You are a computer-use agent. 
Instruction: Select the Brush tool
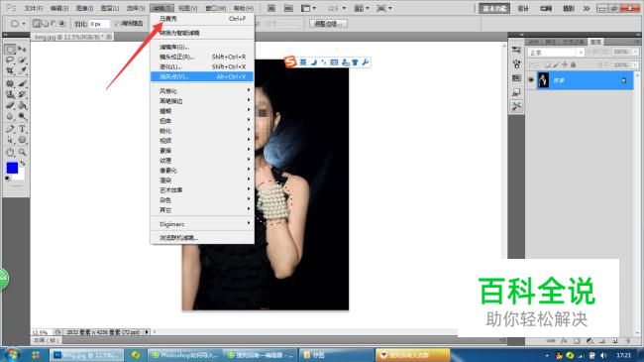pos(22,84)
